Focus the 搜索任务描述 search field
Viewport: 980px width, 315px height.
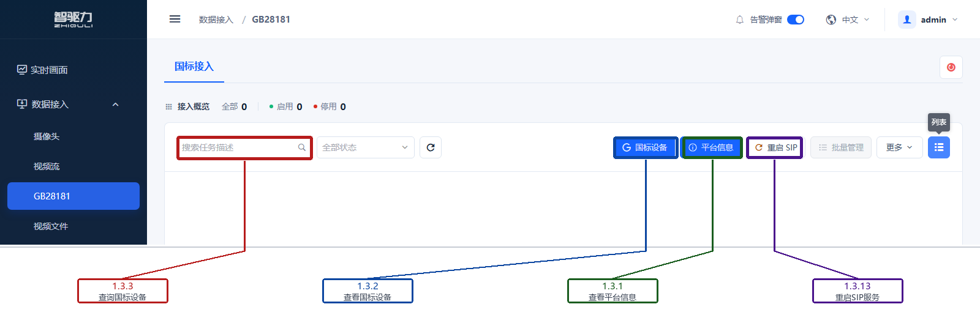tap(244, 147)
